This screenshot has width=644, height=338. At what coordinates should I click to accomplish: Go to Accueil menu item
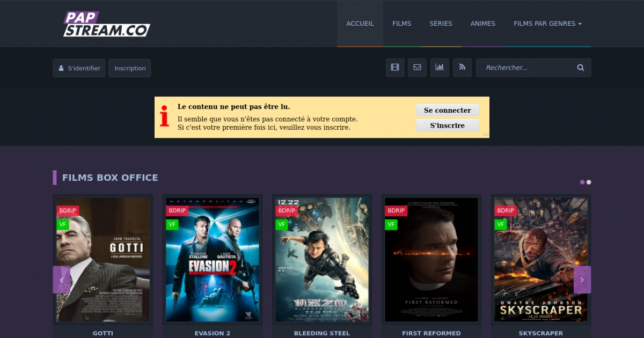(x=360, y=24)
